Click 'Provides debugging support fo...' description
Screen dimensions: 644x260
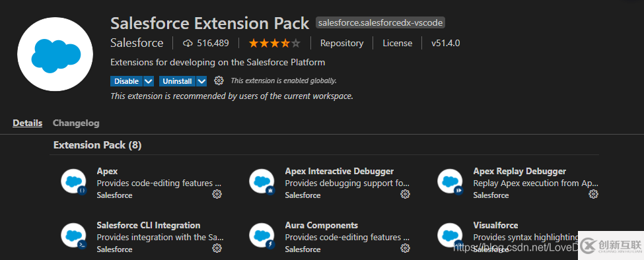347,183
